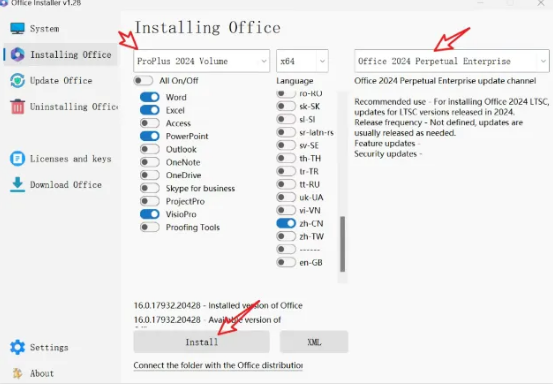Click the Licenses and keys icon

click(x=17, y=159)
